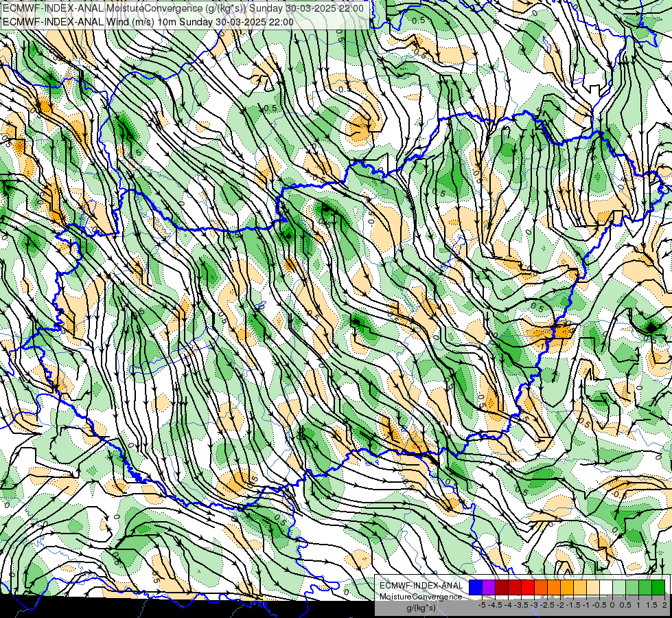672x618 pixels.
Task: Click the white swatch between -0.5 and 0
Action: (606, 587)
